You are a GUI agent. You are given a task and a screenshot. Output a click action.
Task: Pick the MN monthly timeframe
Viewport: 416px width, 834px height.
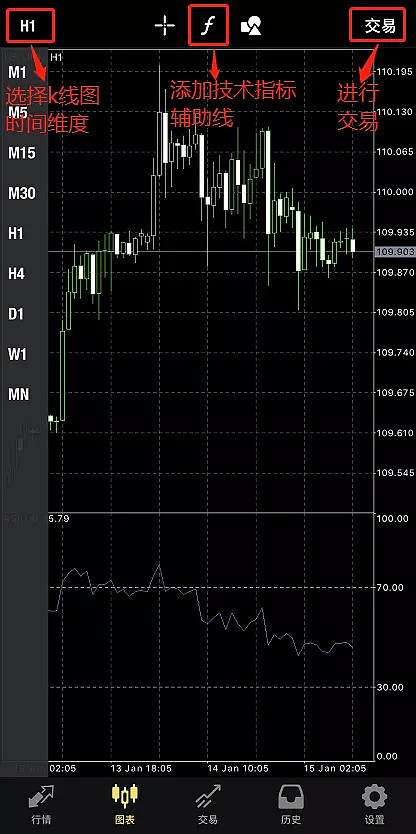pyautogui.click(x=19, y=395)
